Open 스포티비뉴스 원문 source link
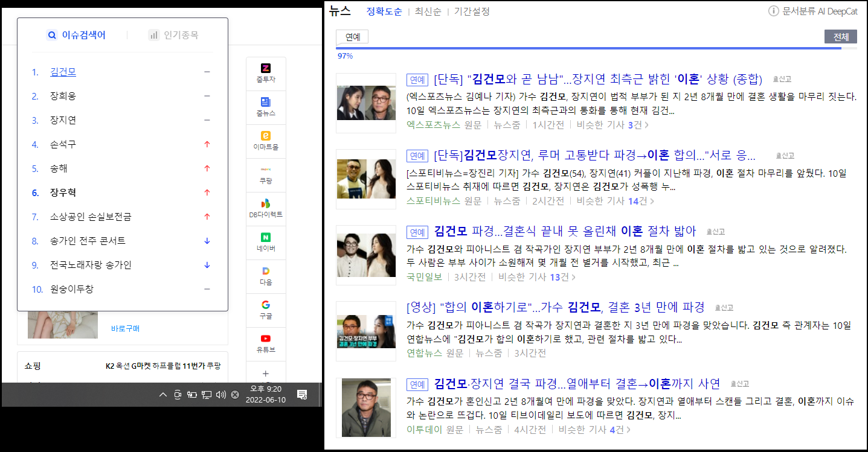Screen dimensions: 868x452 pos(444,201)
